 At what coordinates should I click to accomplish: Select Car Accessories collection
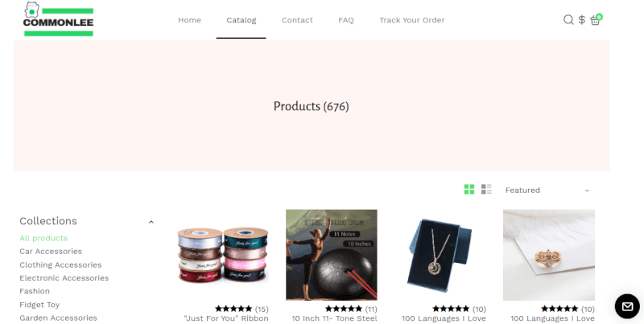tap(51, 251)
